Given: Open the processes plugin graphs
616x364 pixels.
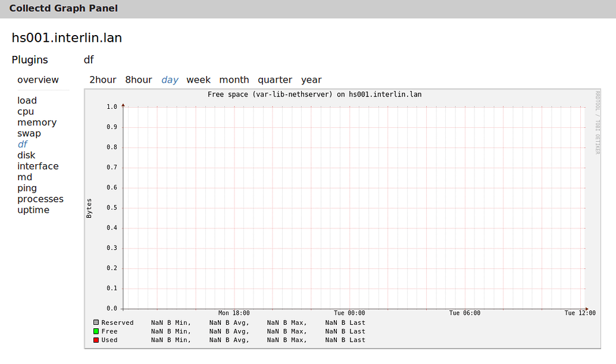Looking at the screenshot, I should point(40,199).
